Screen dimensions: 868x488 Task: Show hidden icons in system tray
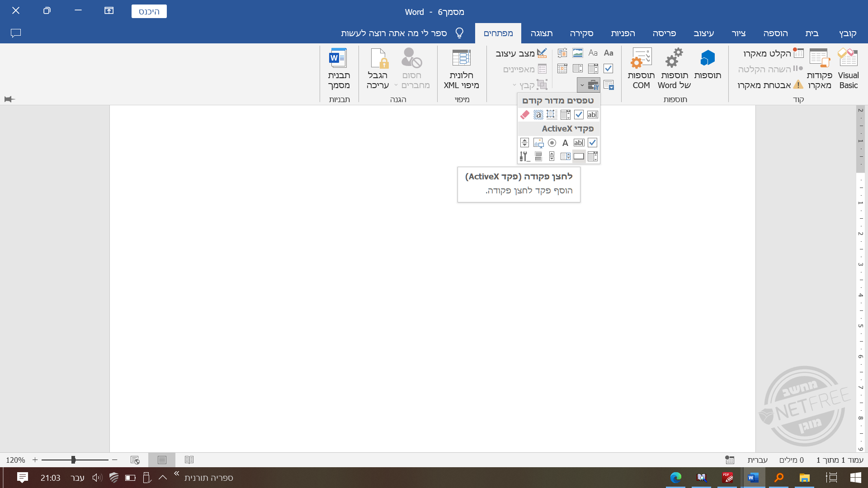[163, 478]
